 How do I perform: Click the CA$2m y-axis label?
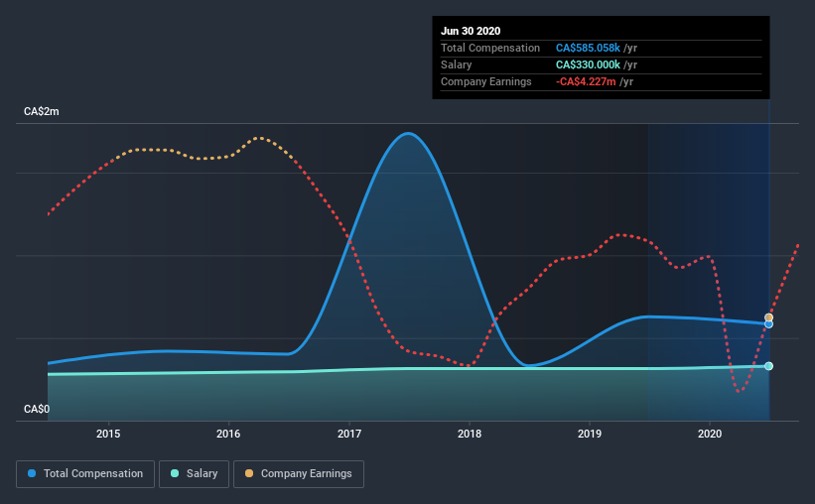(42, 112)
